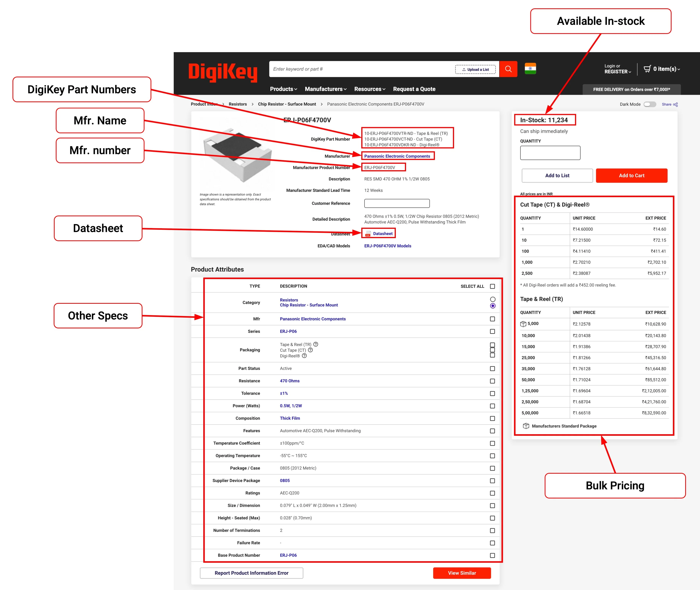Image resolution: width=700 pixels, height=590 pixels.
Task: Open Chip Resistor - Surface Mount breadcrumb
Action: (x=287, y=104)
